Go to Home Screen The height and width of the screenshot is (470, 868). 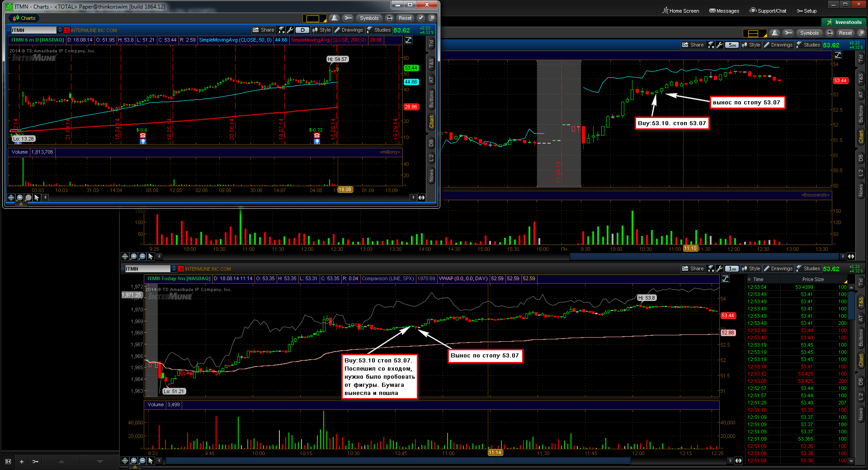[681, 11]
